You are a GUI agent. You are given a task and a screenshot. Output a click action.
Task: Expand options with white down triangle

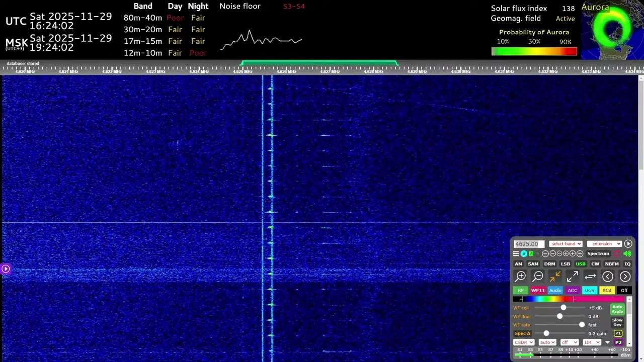607,342
